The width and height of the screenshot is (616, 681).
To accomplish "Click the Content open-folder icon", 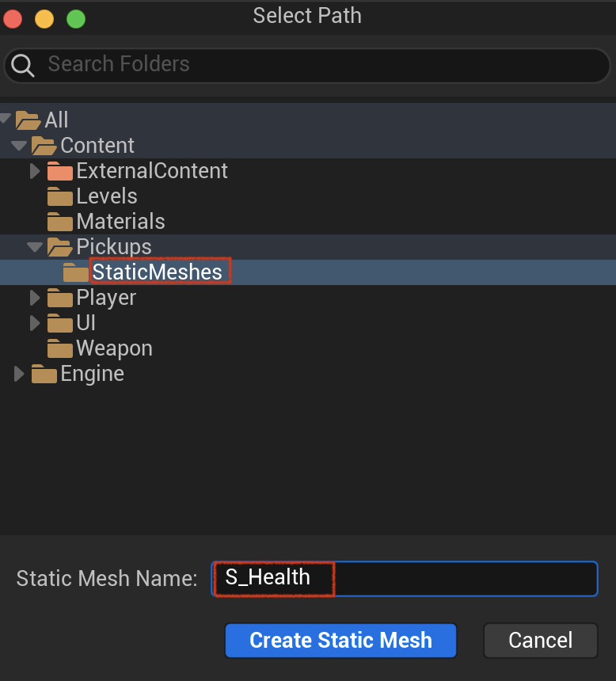I will coord(44,146).
